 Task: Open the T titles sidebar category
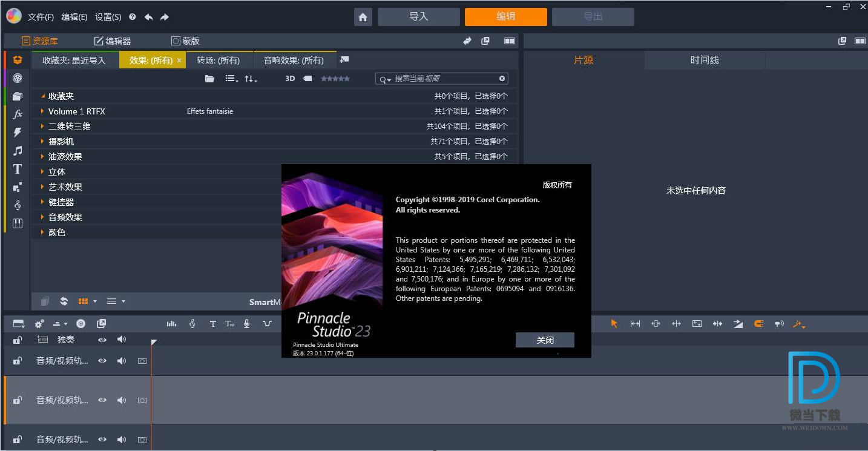[18, 169]
